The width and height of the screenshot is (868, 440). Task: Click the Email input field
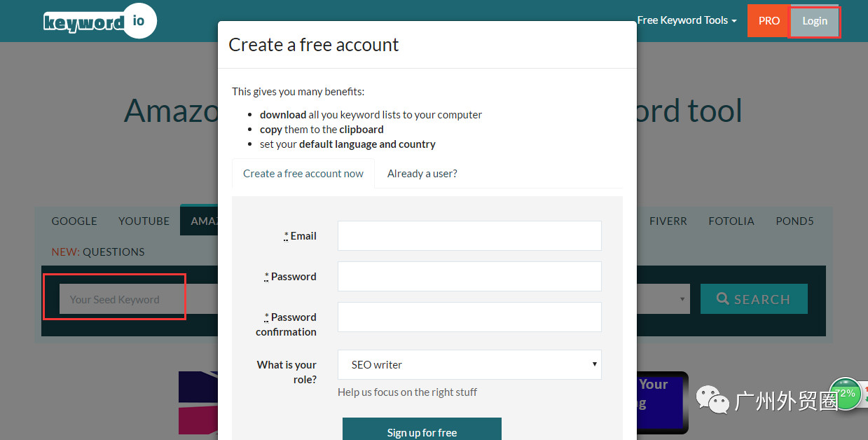(x=469, y=235)
